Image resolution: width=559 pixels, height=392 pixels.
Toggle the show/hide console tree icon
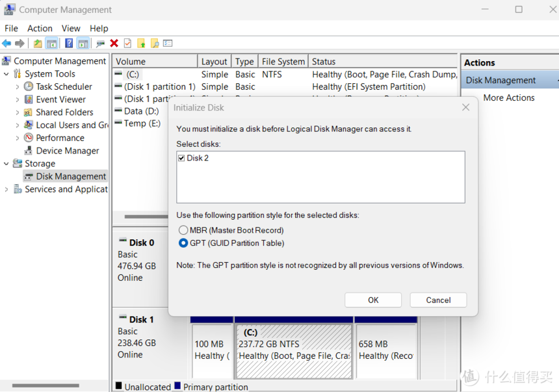click(52, 44)
